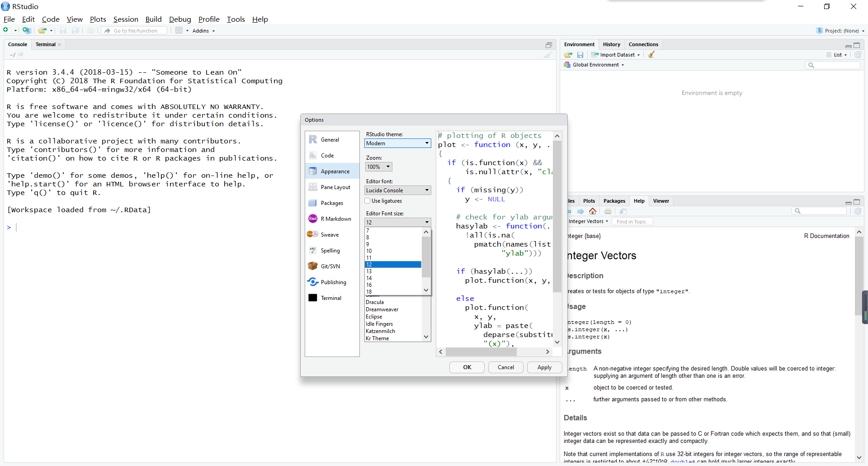Switch to the Viewer tab

661,201
